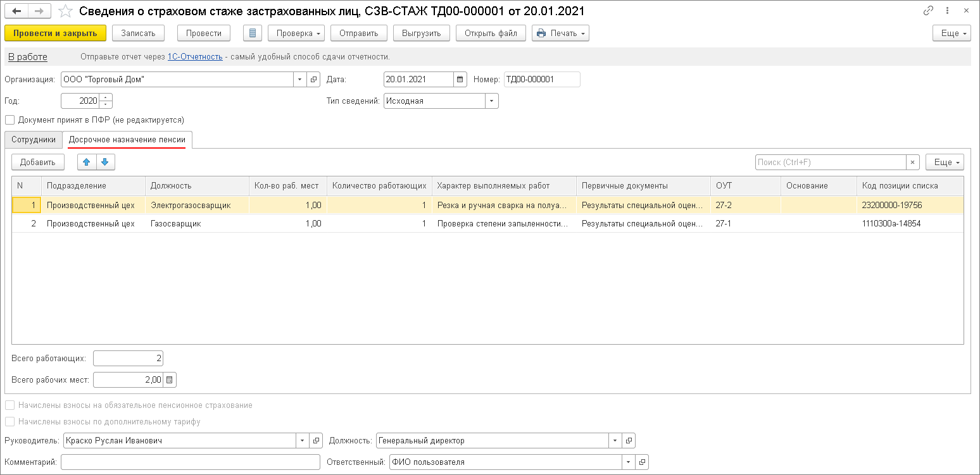Screen dimensions: 980x475
Task: Expand the Руководитель dropdown list
Action: click(x=302, y=441)
